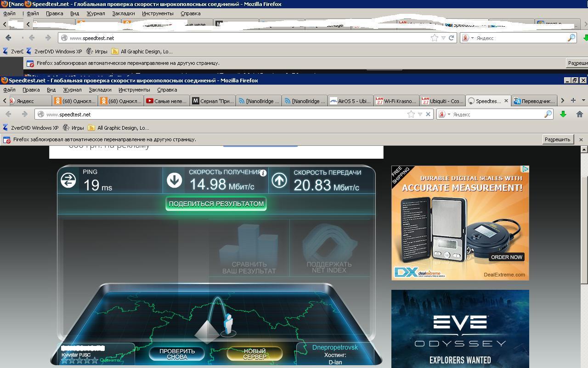Switch to the AirOS 5 - Ubi... tab
The image size is (588, 368).
[350, 101]
